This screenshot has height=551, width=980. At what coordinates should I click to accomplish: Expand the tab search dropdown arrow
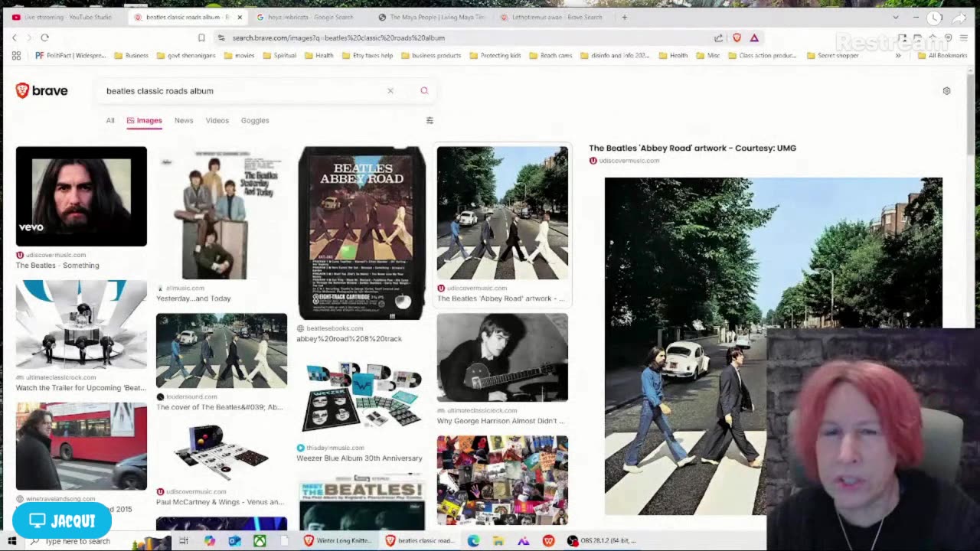pyautogui.click(x=896, y=17)
